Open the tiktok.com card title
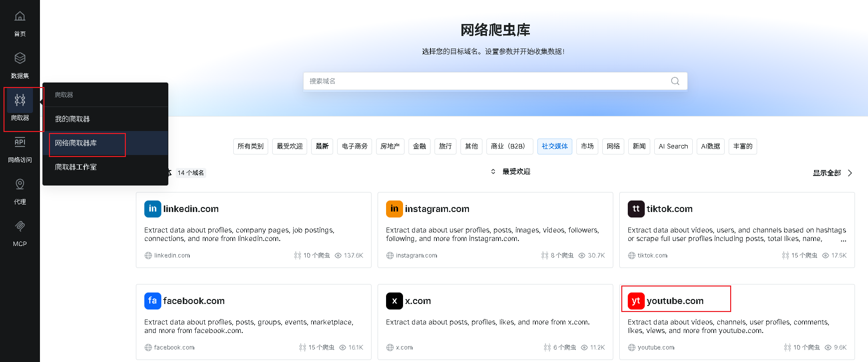This screenshot has width=868, height=362. click(670, 209)
